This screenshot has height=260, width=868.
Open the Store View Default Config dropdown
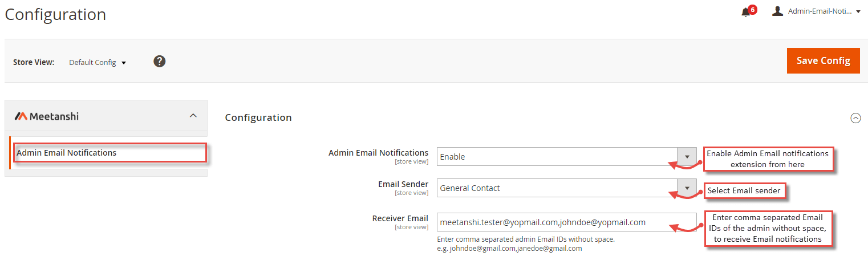pyautogui.click(x=98, y=62)
